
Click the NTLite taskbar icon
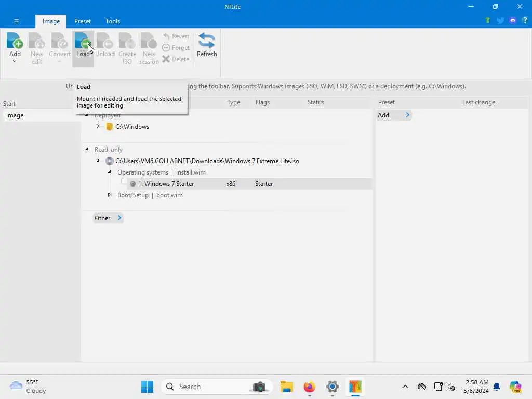click(355, 387)
